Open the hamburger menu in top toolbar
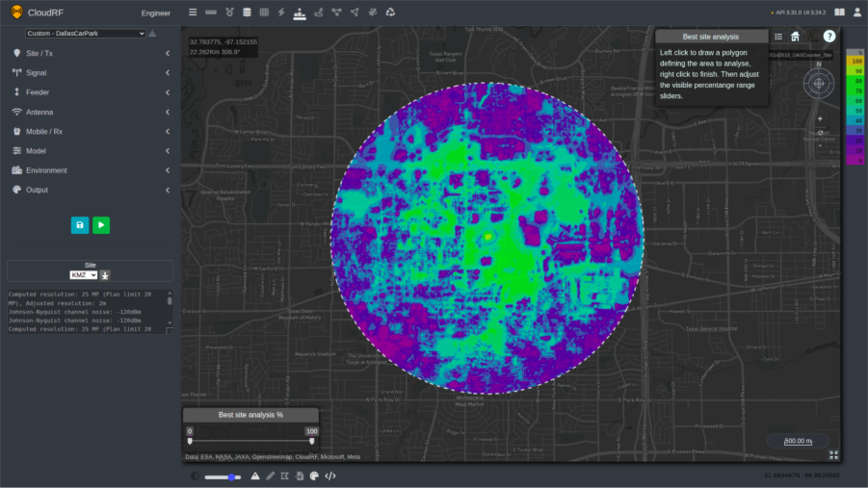 [x=193, y=13]
